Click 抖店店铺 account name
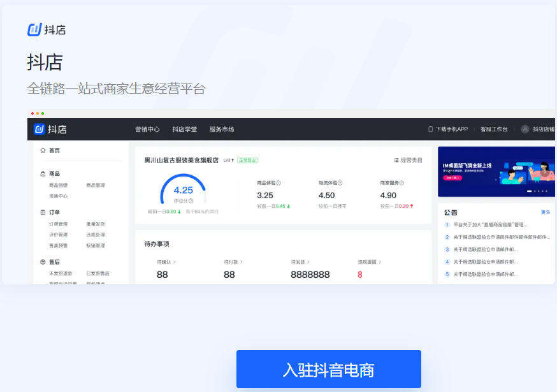The width and height of the screenshot is (557, 392). 544,129
